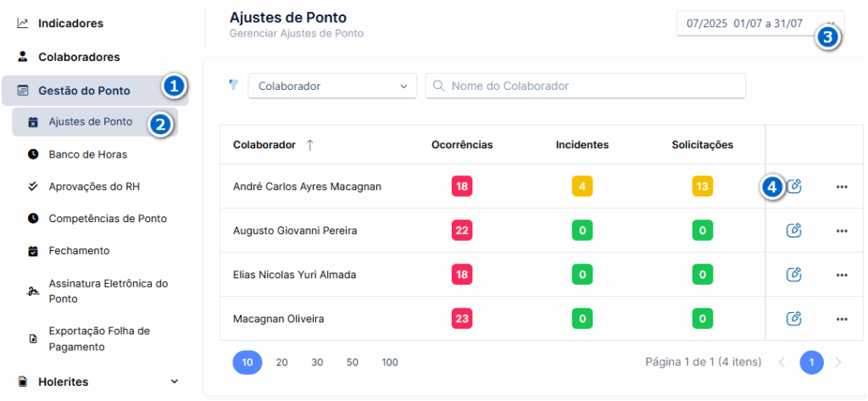Viewport: 868px width, 401px height.
Task: Open the 07/2025 period dropdown
Action: (760, 24)
